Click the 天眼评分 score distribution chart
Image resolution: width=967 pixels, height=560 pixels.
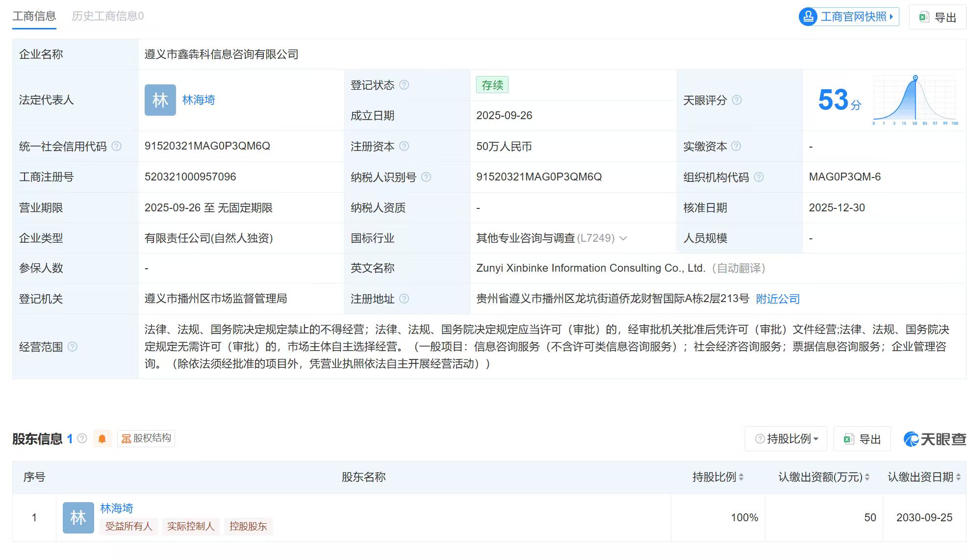[x=915, y=101]
